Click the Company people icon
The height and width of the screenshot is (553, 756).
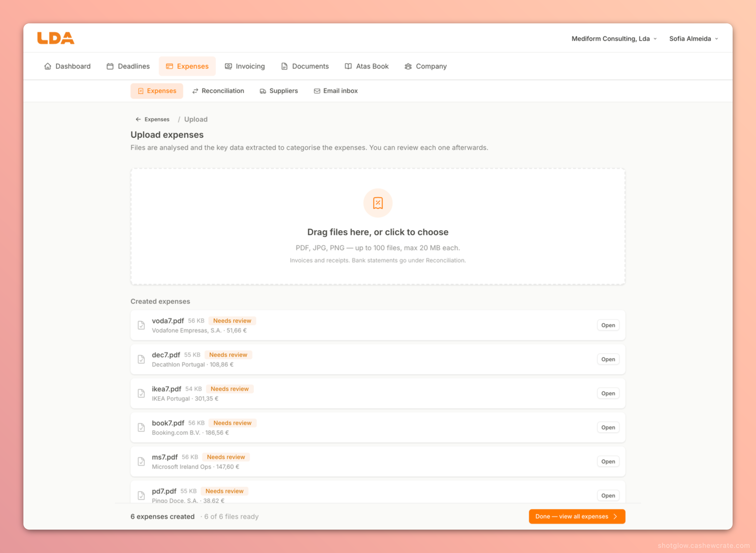click(x=408, y=66)
